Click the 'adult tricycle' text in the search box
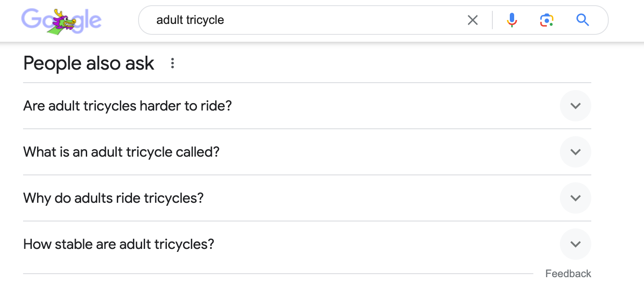This screenshot has height=295, width=644. tap(190, 20)
